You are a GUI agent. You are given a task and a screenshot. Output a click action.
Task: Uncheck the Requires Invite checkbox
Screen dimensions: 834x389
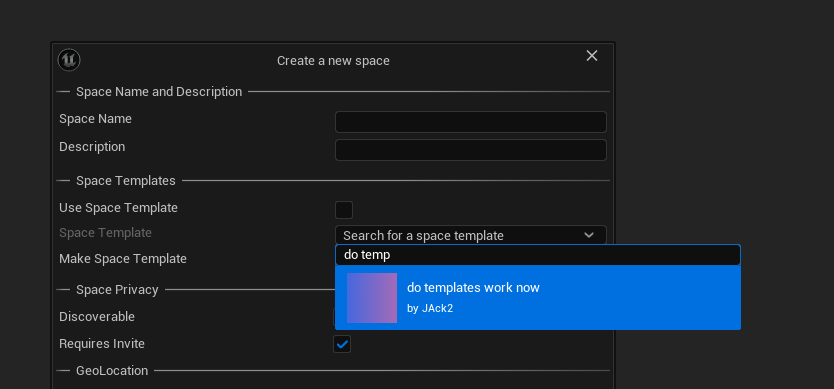342,344
